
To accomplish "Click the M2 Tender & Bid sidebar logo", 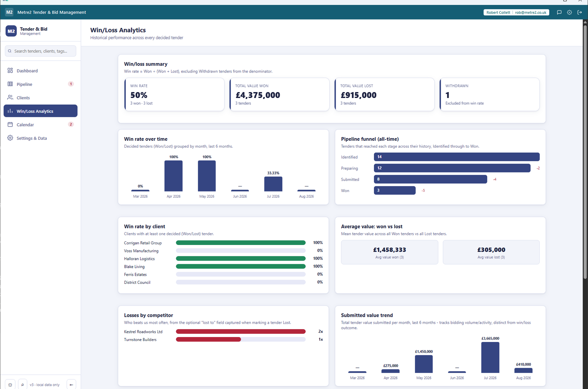I will (x=11, y=31).
